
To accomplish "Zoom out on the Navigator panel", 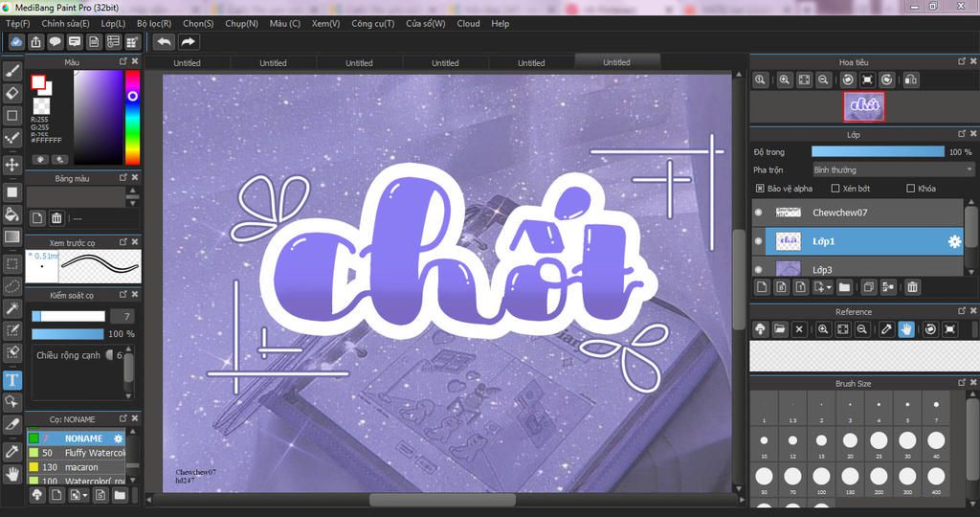I will point(823,79).
